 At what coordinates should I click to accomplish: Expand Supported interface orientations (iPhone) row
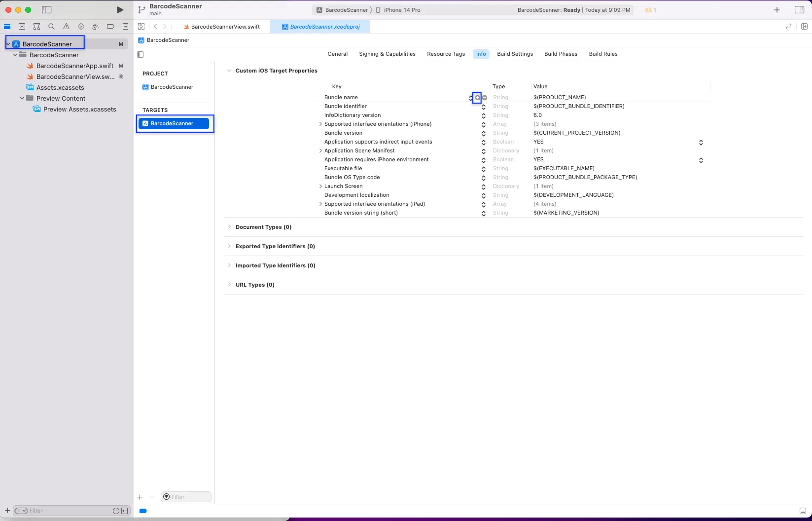tap(320, 124)
